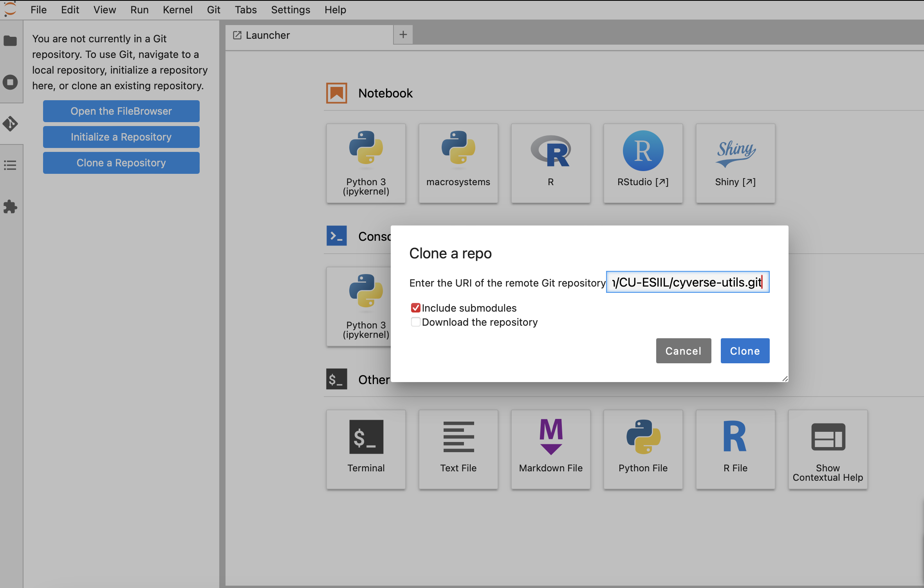Open the file browser sidebar icon
The height and width of the screenshot is (588, 924).
(10, 41)
